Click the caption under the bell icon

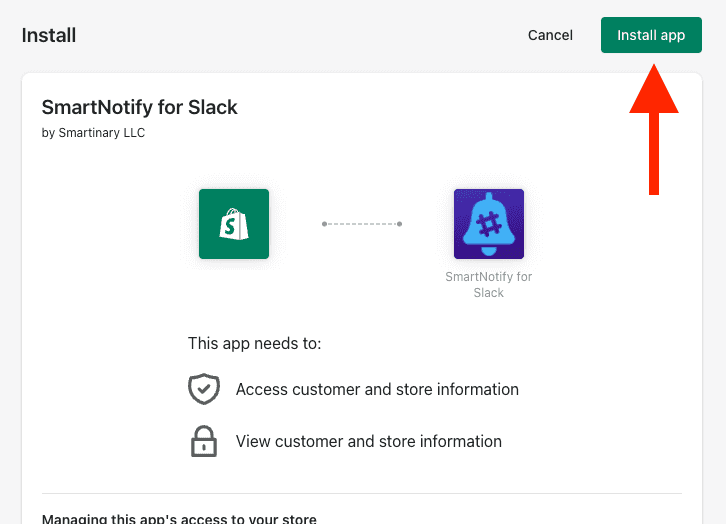click(488, 285)
